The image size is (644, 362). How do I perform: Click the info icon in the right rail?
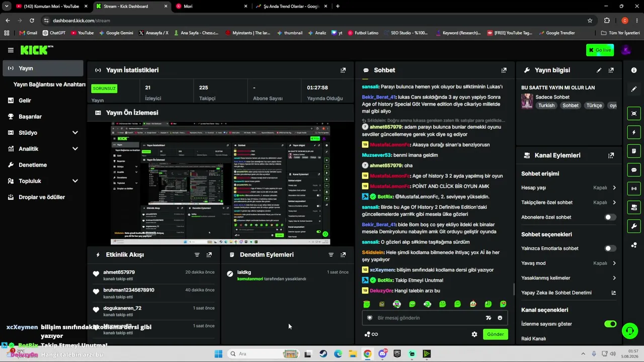634,70
